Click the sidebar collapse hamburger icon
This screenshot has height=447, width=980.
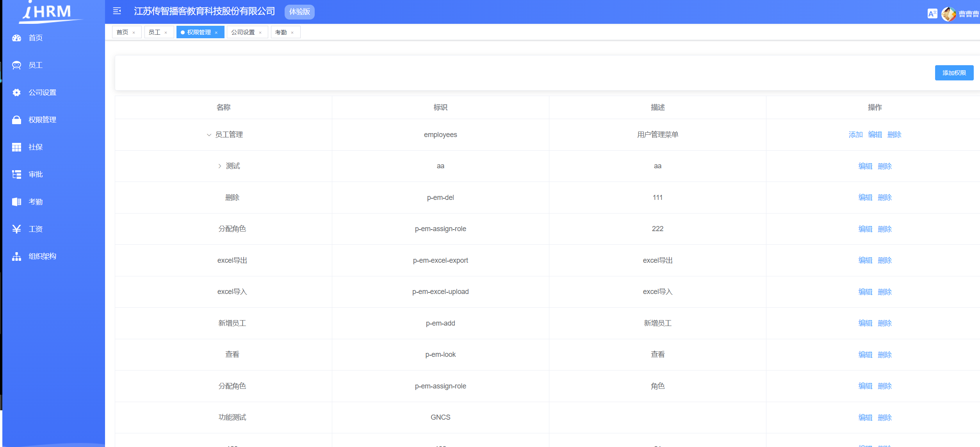(x=116, y=11)
